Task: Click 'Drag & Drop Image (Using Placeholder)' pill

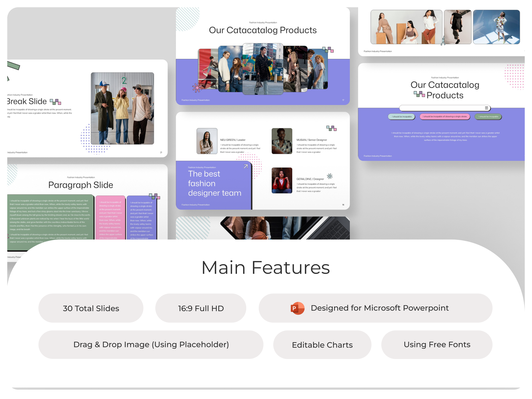Action: [151, 345]
